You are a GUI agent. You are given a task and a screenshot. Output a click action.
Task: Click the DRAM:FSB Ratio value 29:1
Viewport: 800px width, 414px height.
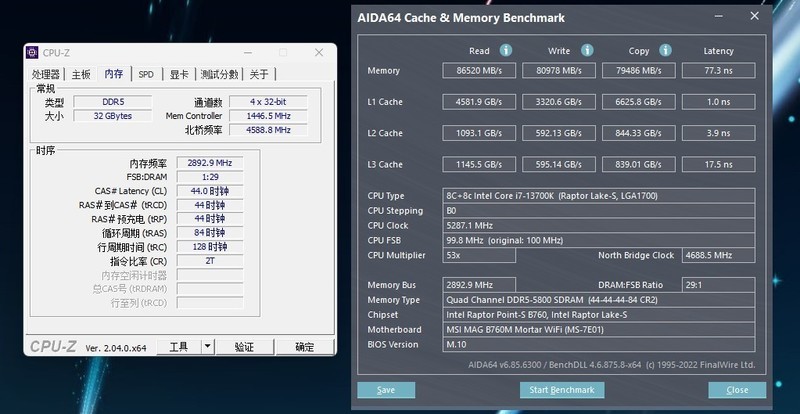tap(718, 285)
